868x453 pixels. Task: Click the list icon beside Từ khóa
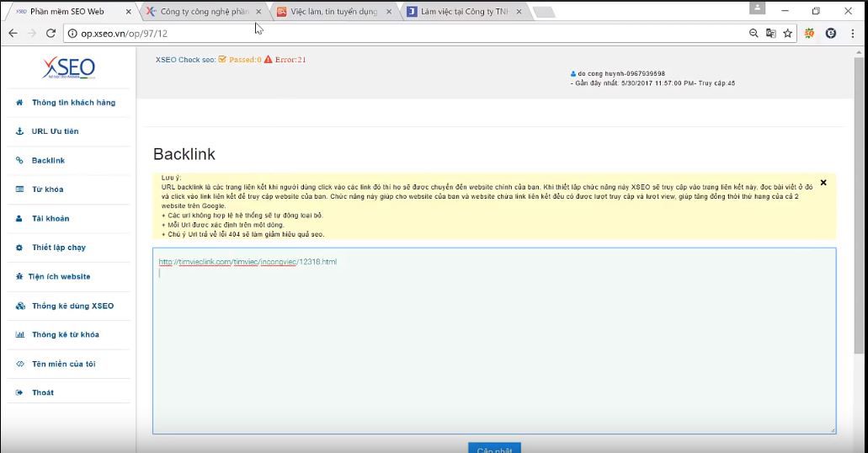tap(19, 189)
